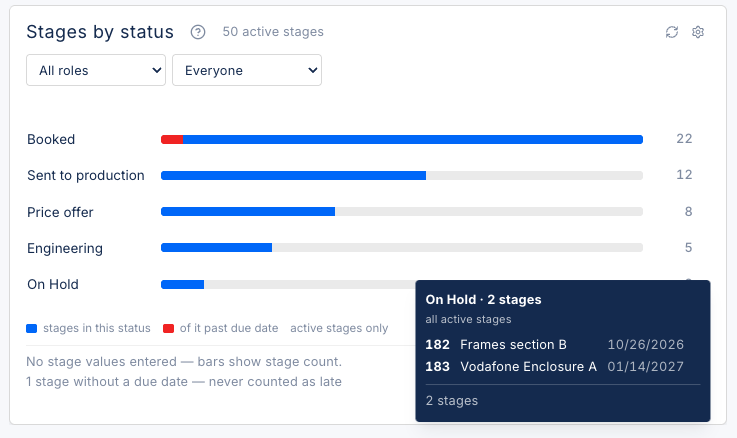The width and height of the screenshot is (737, 438).
Task: Open the Everyone dropdown
Action: 247,70
